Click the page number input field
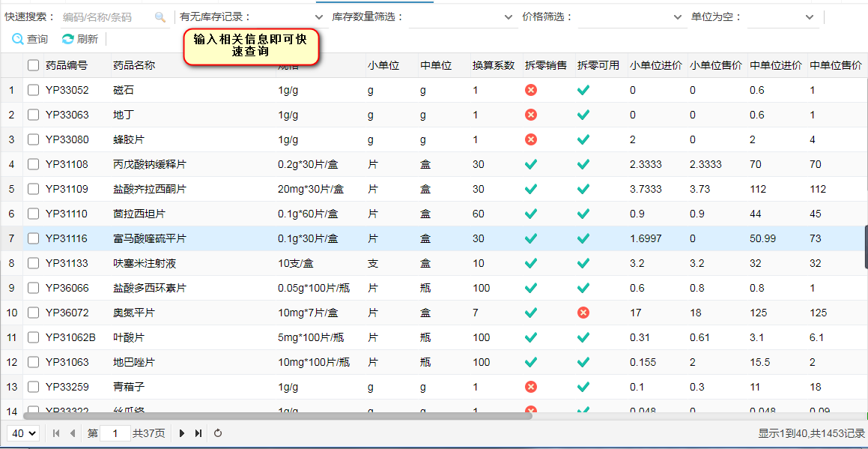The width and height of the screenshot is (868, 449). [x=115, y=433]
